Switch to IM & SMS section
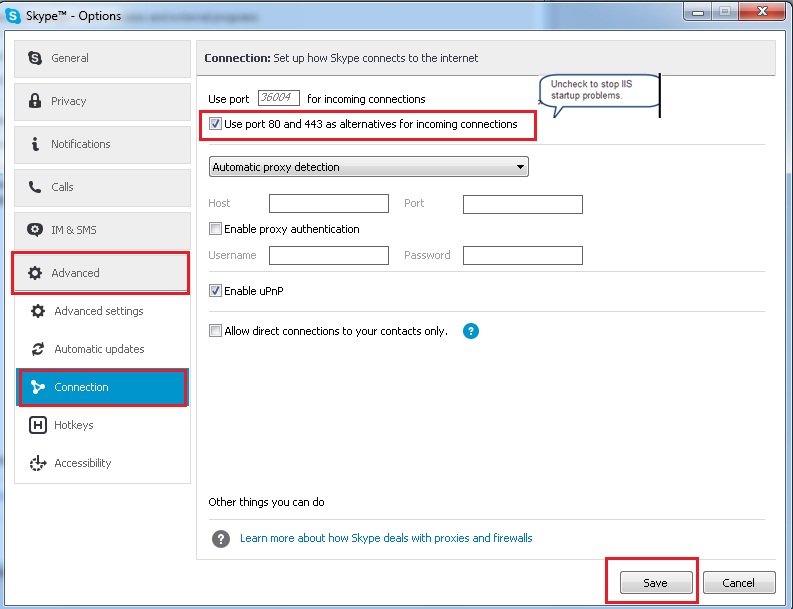 point(103,231)
